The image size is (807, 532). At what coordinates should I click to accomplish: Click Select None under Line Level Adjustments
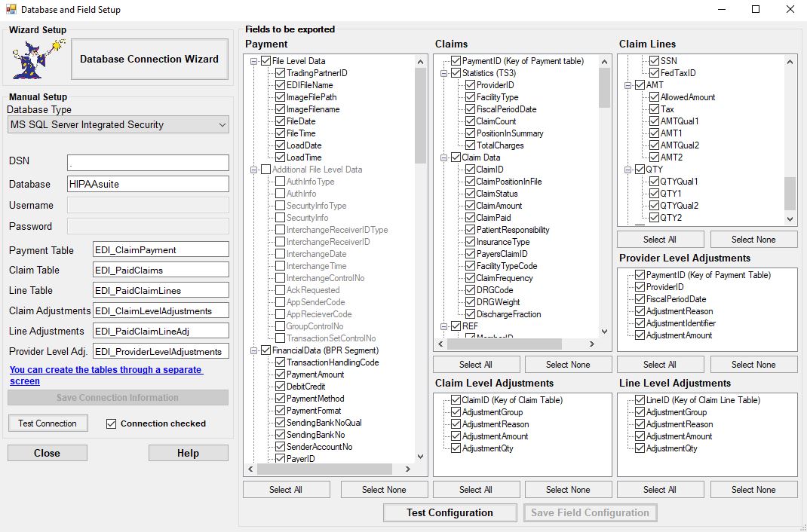pyautogui.click(x=753, y=489)
